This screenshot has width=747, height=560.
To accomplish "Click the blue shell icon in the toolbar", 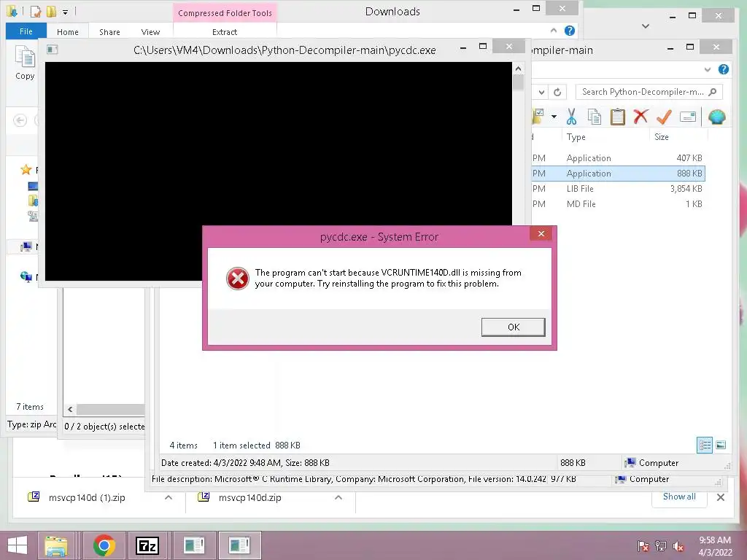I will 716,116.
